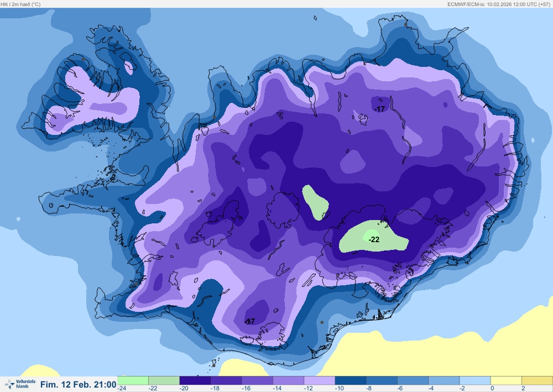553x392 pixels.
Task: Click the -10 legend scale label
Action: coord(340,389)
